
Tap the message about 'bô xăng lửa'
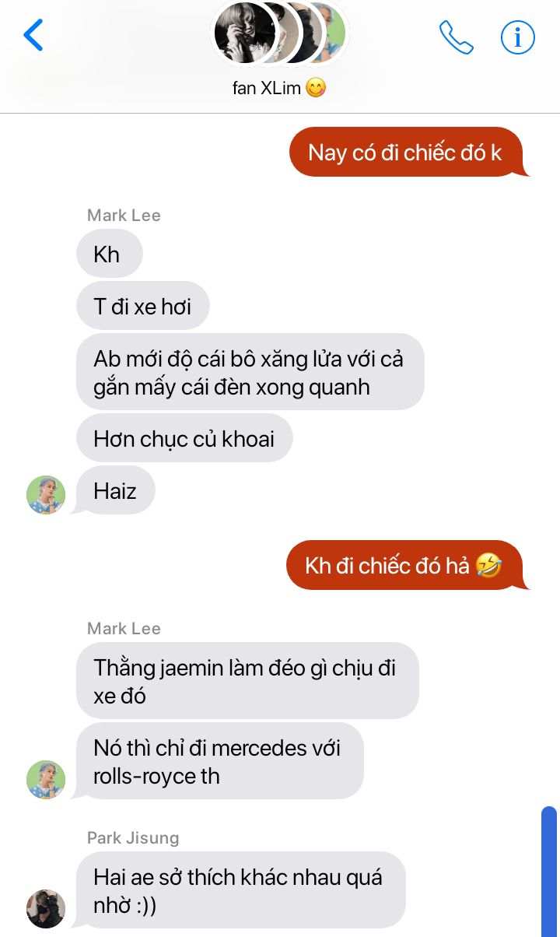pos(250,372)
